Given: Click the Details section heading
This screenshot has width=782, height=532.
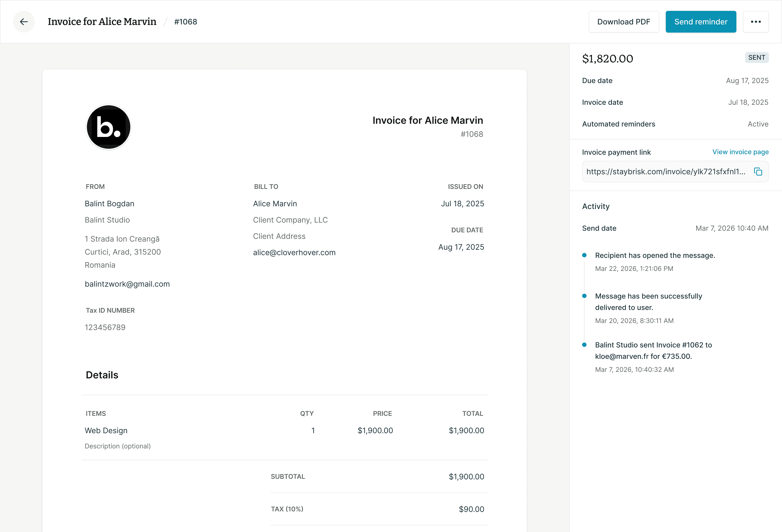Looking at the screenshot, I should [x=102, y=375].
